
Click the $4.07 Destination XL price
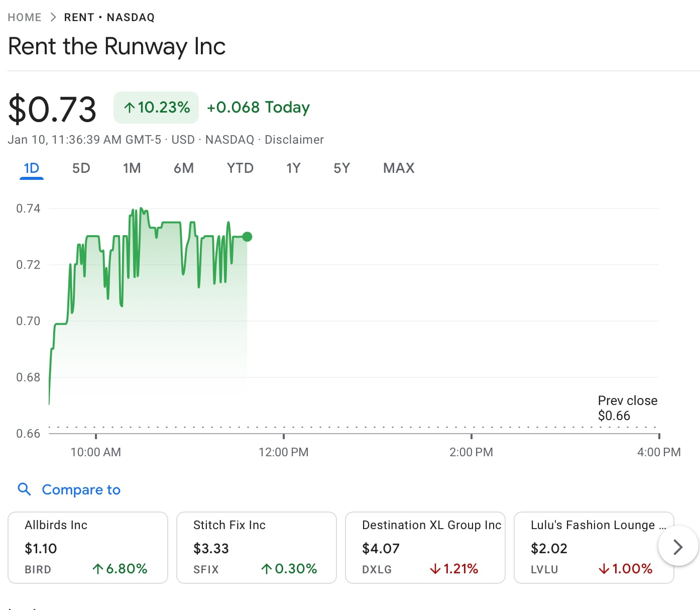[381, 548]
